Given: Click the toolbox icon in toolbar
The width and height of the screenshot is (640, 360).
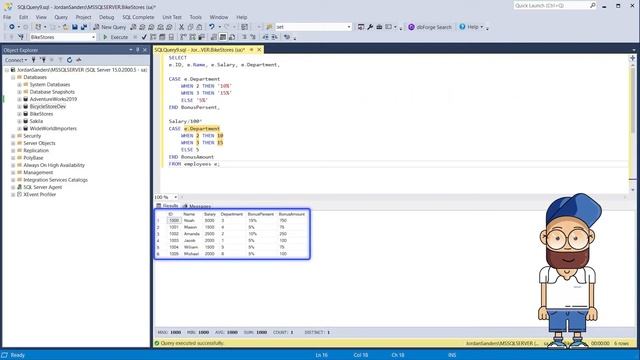Looking at the screenshot, I should coord(379,27).
